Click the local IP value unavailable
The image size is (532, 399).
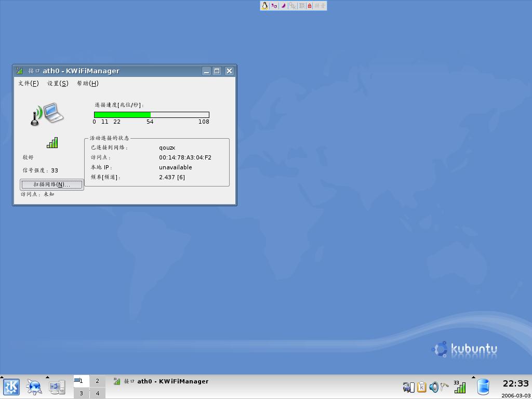[176, 167]
